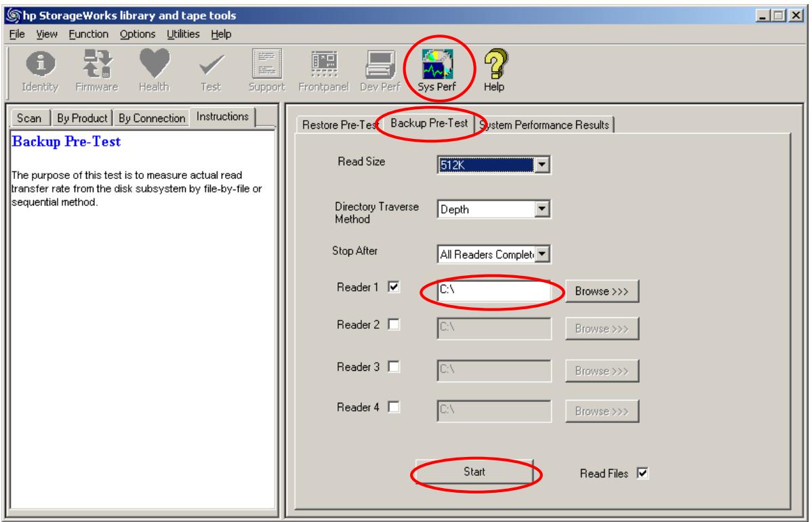This screenshot has height=522, width=812.
Task: Open the Help menu
Action: click(x=221, y=34)
